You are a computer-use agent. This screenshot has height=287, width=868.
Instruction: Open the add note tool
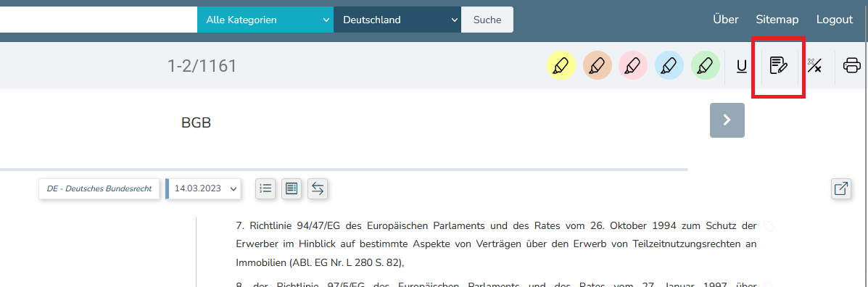(x=779, y=66)
